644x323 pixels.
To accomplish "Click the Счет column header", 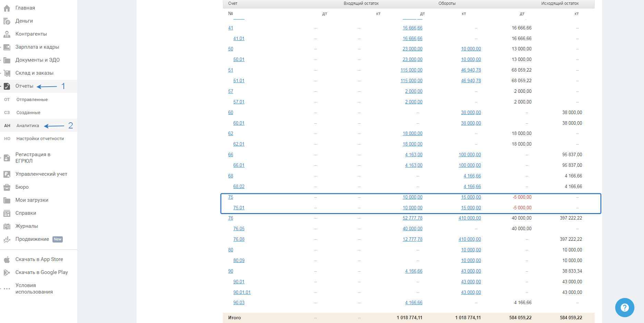I will tap(232, 3).
